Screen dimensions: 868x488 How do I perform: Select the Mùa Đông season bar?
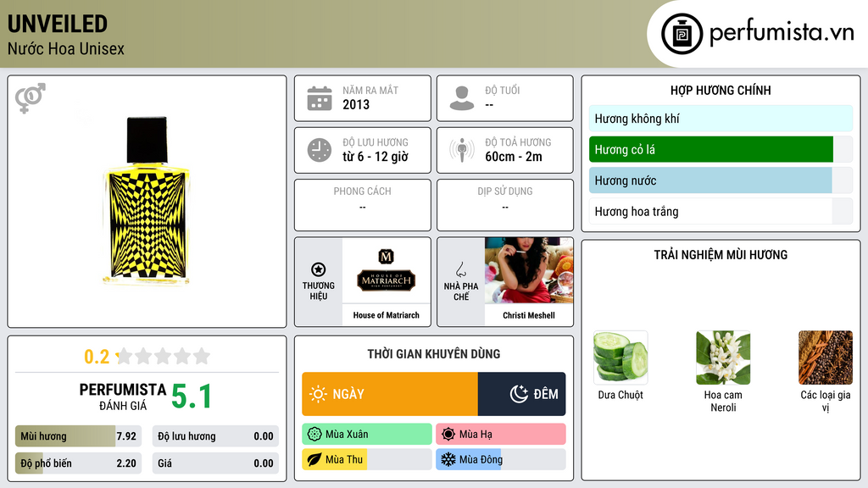[501, 459]
